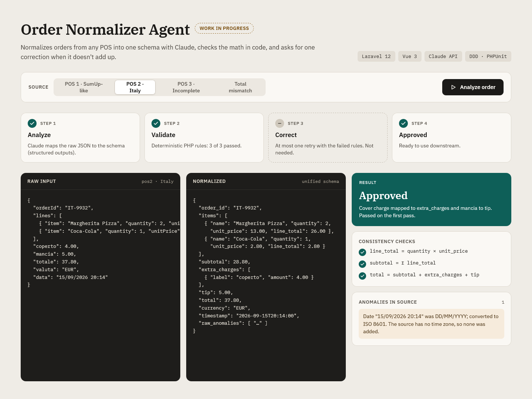
Task: Run the Analyze order button
Action: click(473, 87)
